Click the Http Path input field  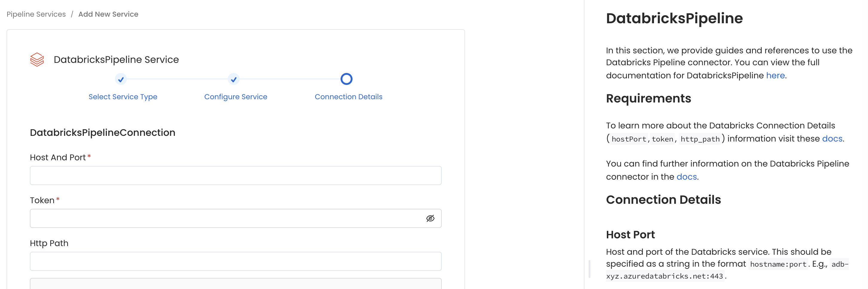235,261
